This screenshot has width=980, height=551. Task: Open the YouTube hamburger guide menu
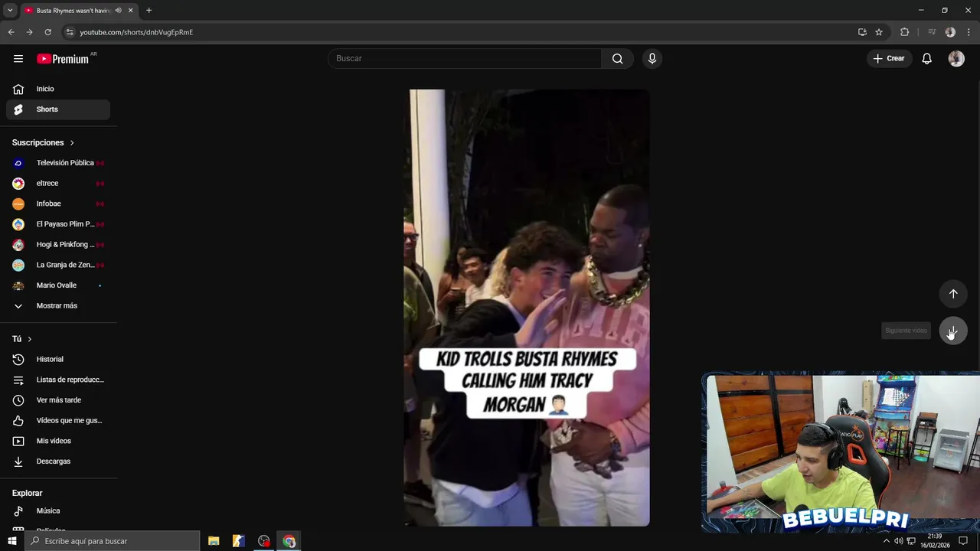tap(18, 58)
